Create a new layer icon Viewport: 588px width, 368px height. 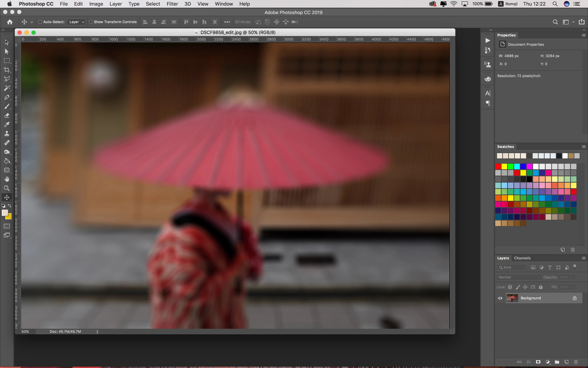pos(566,362)
